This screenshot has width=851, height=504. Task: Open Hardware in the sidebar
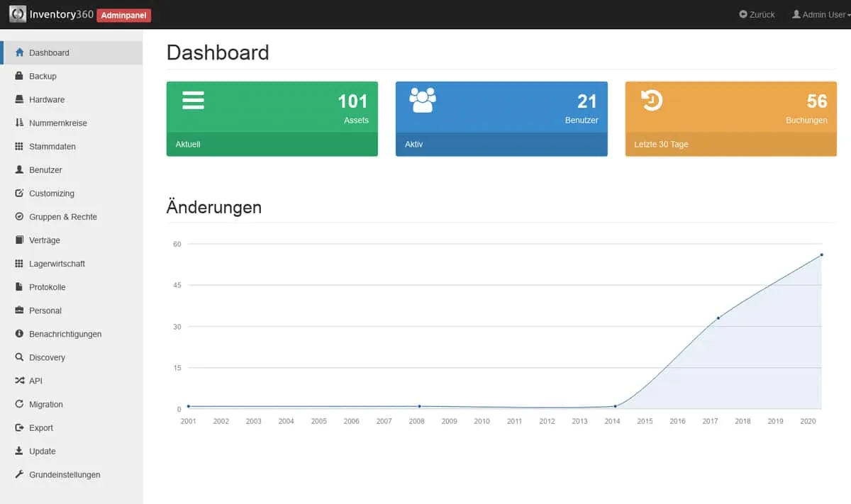tap(47, 99)
